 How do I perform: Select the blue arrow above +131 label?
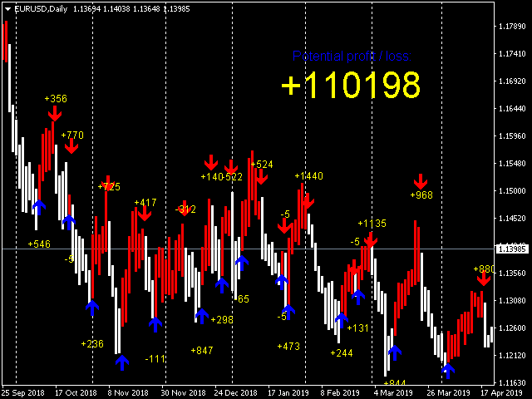(358, 298)
